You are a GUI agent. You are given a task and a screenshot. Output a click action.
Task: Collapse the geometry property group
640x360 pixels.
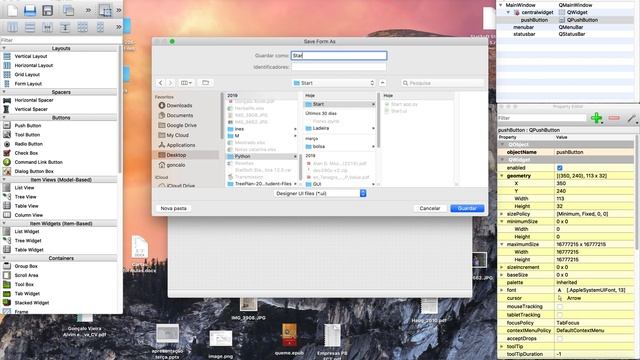[502, 176]
